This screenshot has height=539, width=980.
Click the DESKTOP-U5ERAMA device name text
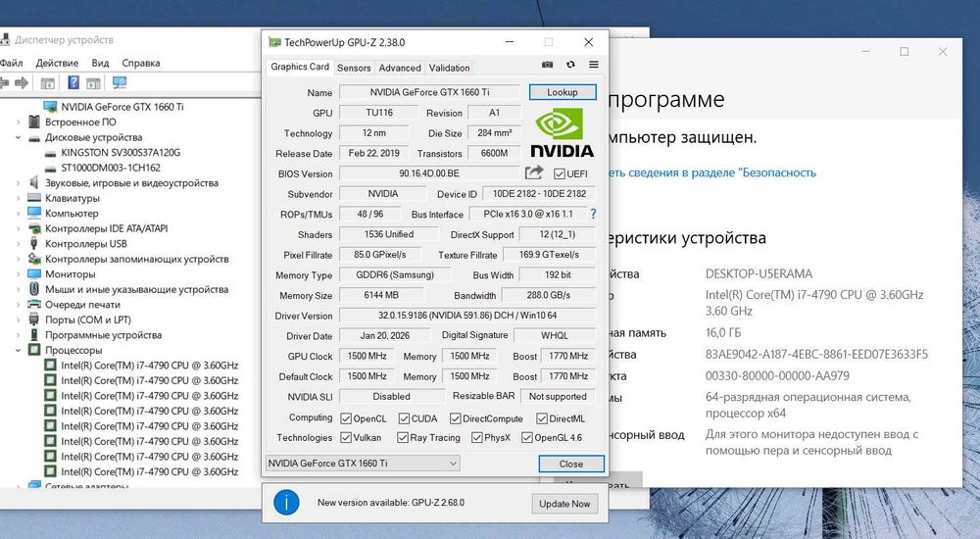tap(759, 273)
